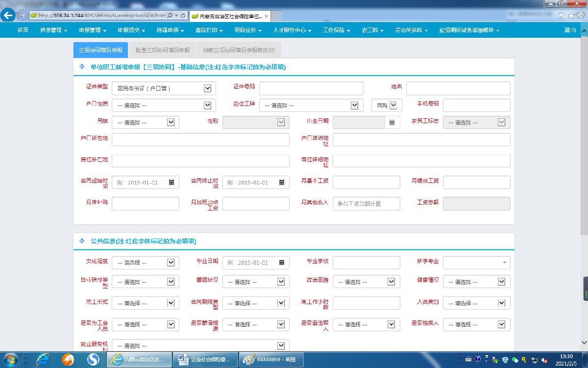Click the Windows Start button
This screenshot has height=368, width=588.
click(11, 360)
